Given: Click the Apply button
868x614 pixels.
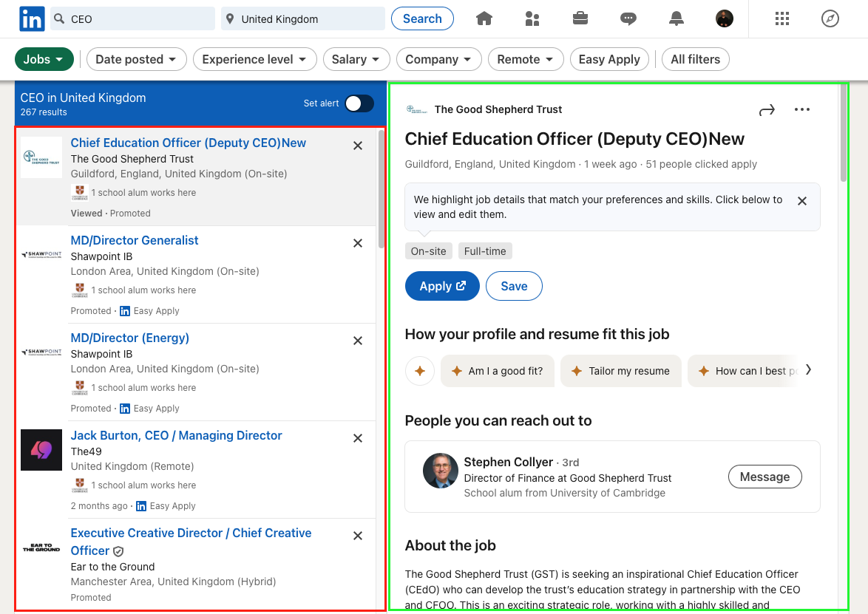Looking at the screenshot, I should click(x=442, y=286).
